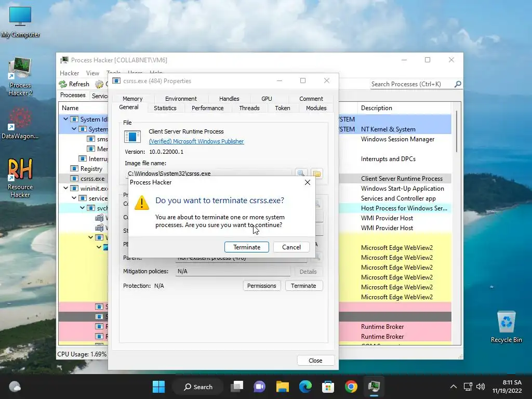Click the Search Processes input field
Image resolution: width=532 pixels, height=399 pixels.
click(x=412, y=84)
